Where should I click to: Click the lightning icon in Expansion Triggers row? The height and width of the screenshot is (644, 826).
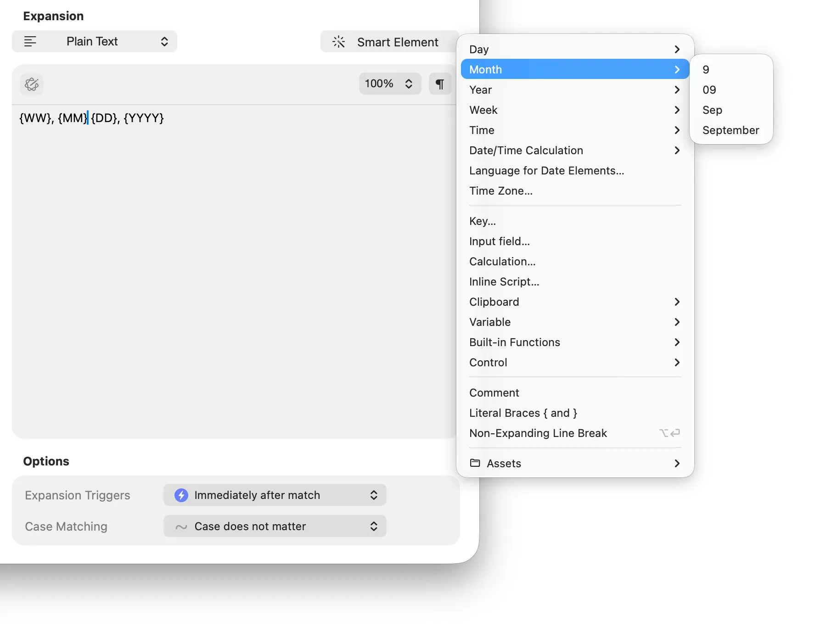181,495
